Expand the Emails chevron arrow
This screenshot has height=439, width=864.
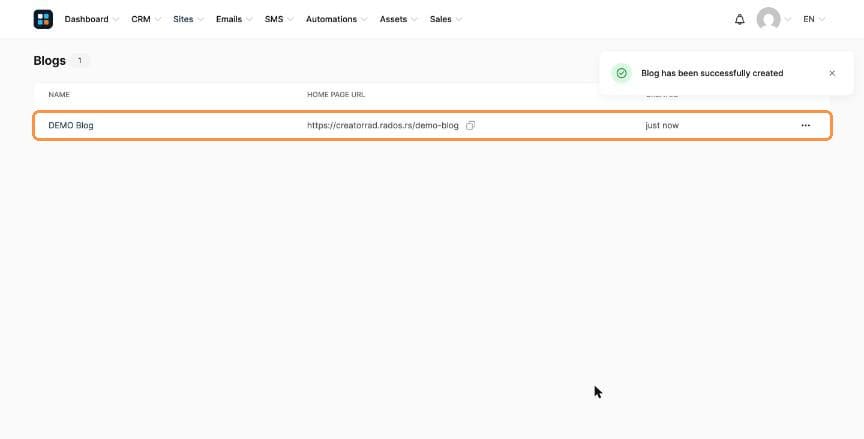click(249, 20)
